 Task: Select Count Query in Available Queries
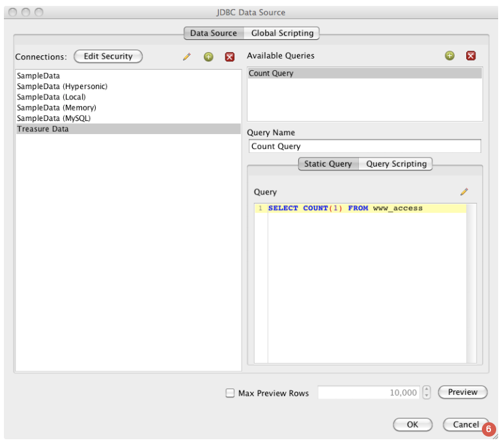272,74
